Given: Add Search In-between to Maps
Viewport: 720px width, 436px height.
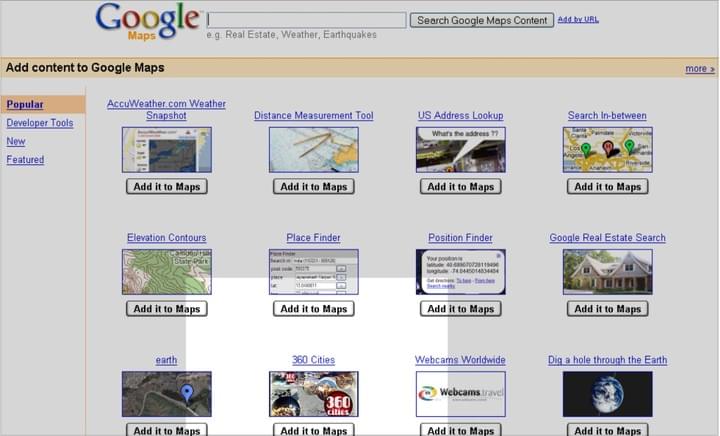Looking at the screenshot, I should 608,187.
